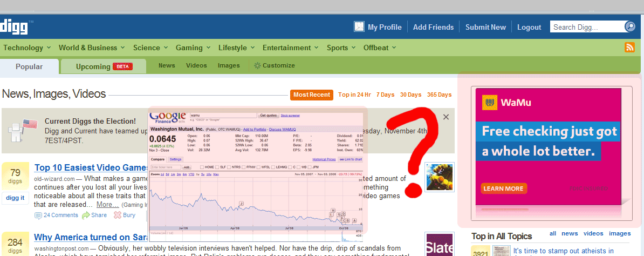This screenshot has width=644, height=256.
Task: Expand the Sports category menu
Action: click(x=341, y=48)
